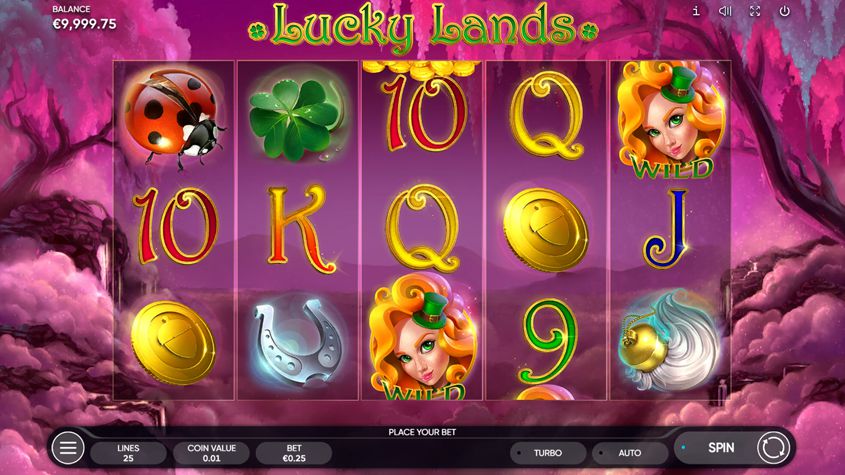Toggle Turbo mode
Image resolution: width=845 pixels, height=475 pixels.
coord(548,453)
